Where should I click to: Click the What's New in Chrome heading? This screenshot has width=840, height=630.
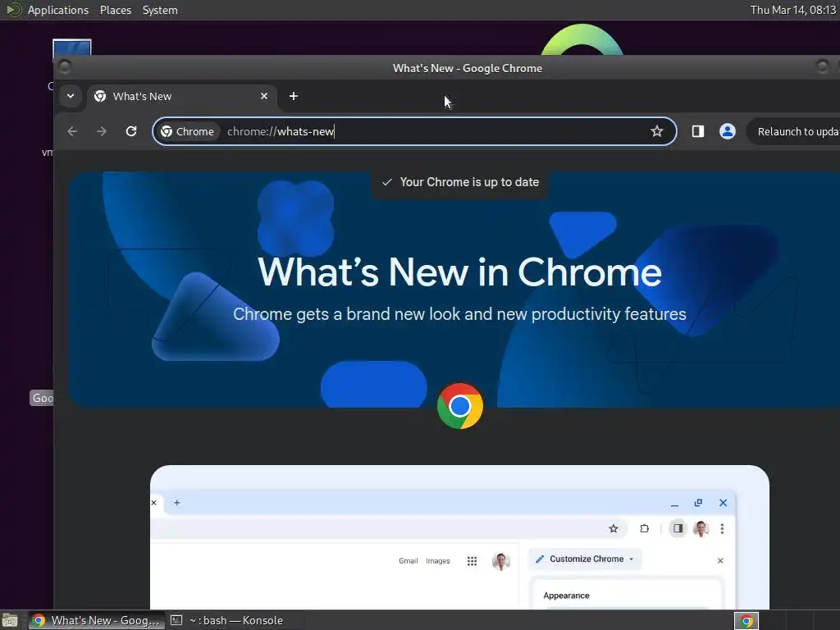point(459,272)
